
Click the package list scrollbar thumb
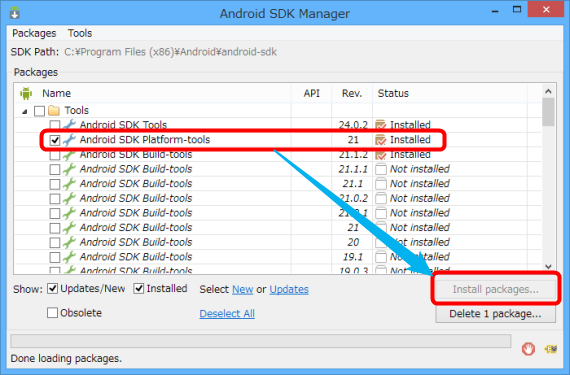[x=549, y=112]
